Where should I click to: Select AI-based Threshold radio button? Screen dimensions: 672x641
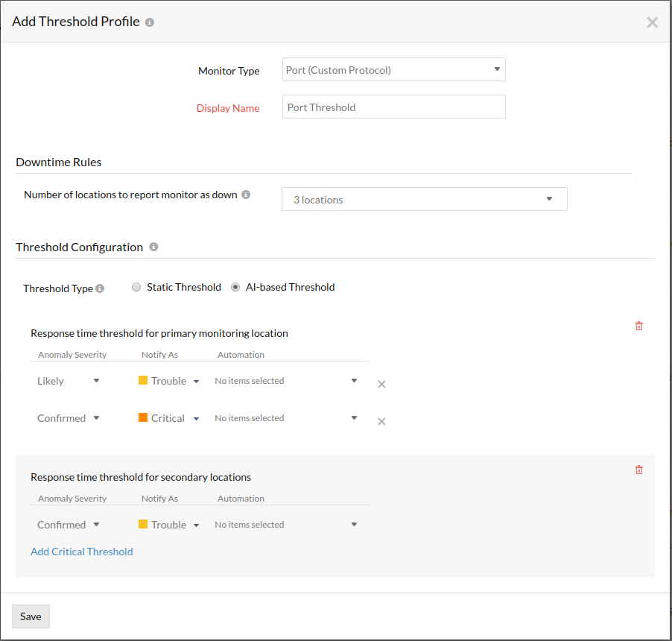coord(235,287)
